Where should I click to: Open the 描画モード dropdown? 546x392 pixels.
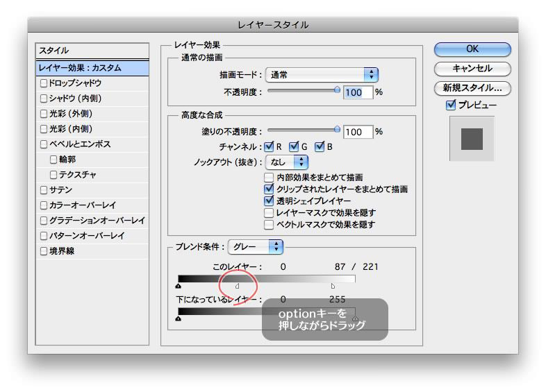322,75
